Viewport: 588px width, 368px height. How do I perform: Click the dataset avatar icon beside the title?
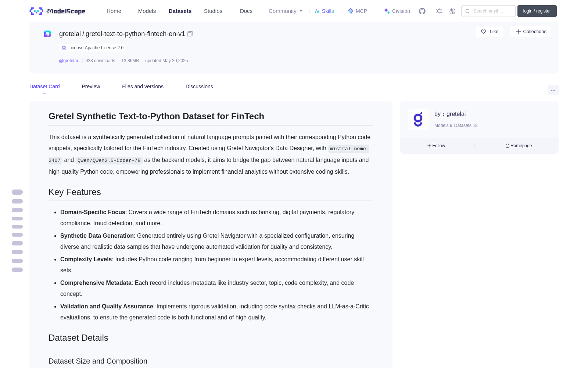click(x=47, y=34)
